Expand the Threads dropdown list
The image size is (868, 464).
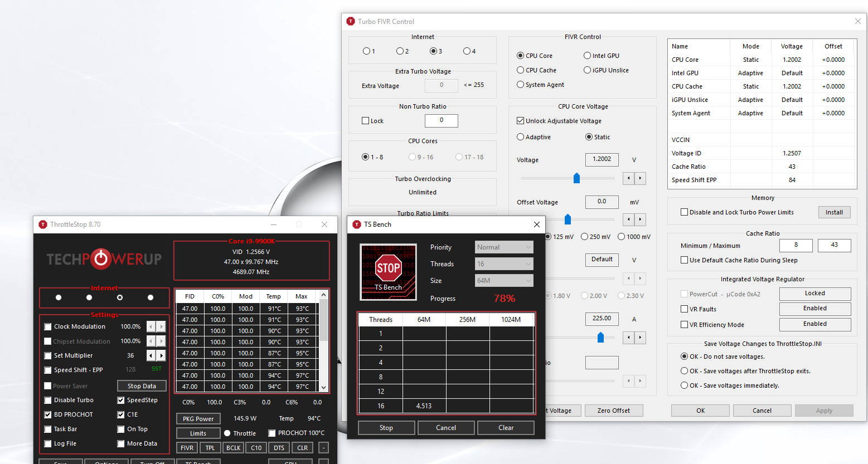pos(504,264)
